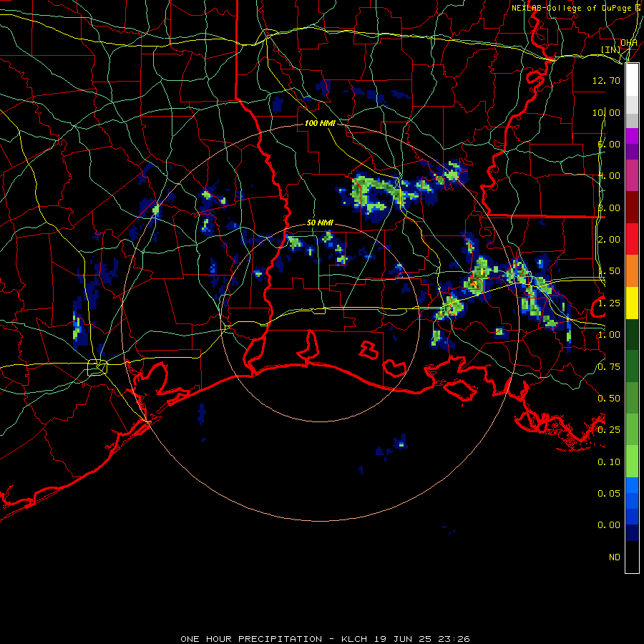Click the 'ND' legend label
Screen dimensions: 644x644
click(x=615, y=557)
